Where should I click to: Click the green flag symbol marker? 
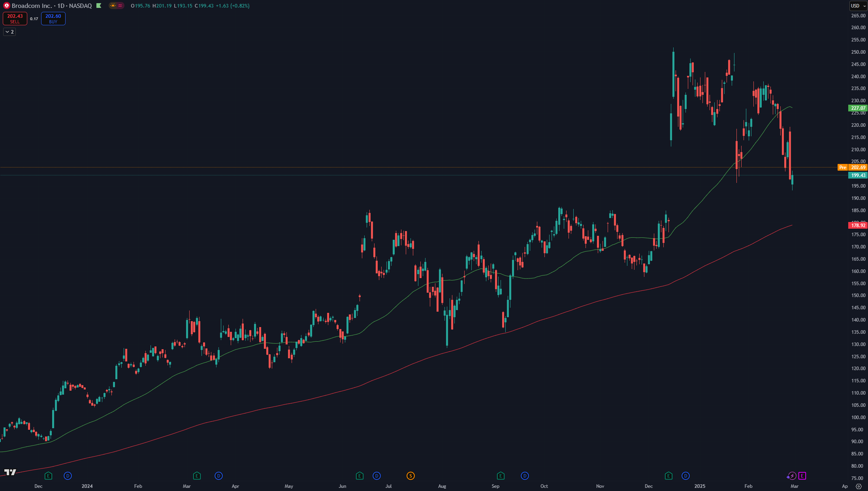[99, 6]
